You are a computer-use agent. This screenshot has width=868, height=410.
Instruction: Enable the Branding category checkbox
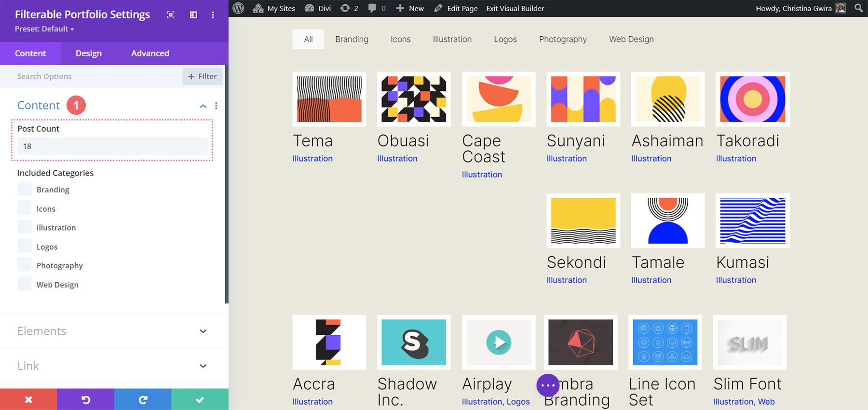pyautogui.click(x=25, y=189)
